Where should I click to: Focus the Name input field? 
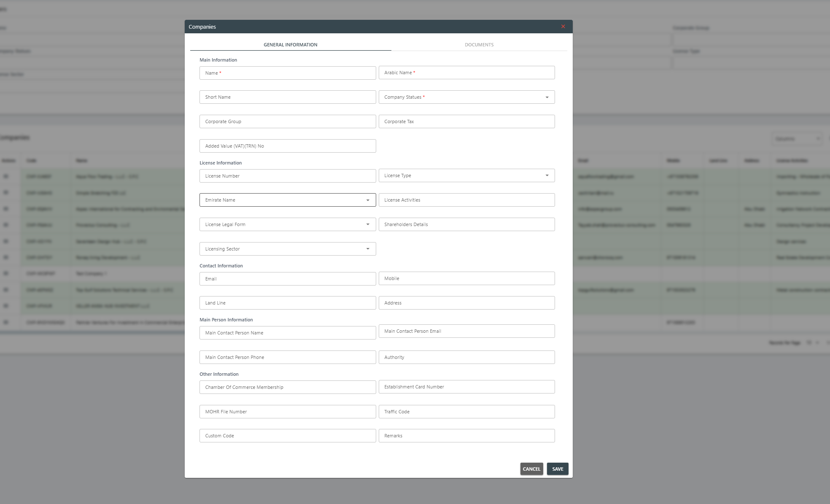(x=288, y=73)
